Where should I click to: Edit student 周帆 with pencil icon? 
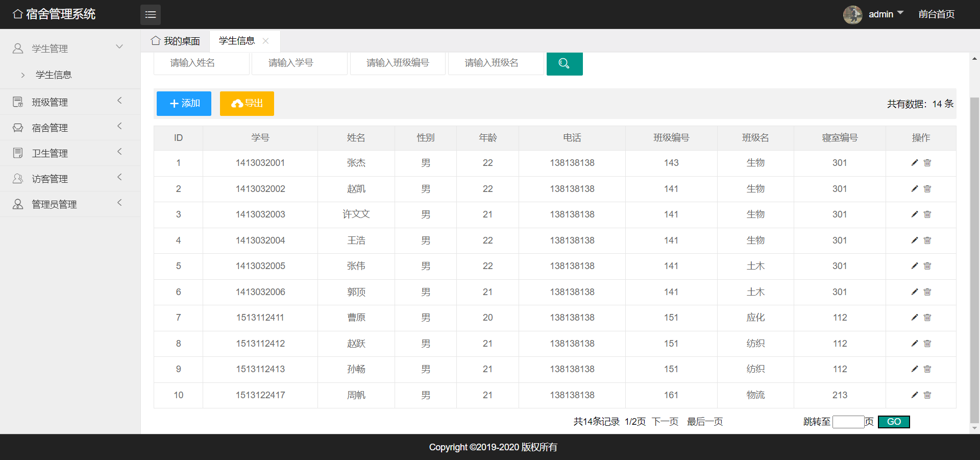coord(915,395)
